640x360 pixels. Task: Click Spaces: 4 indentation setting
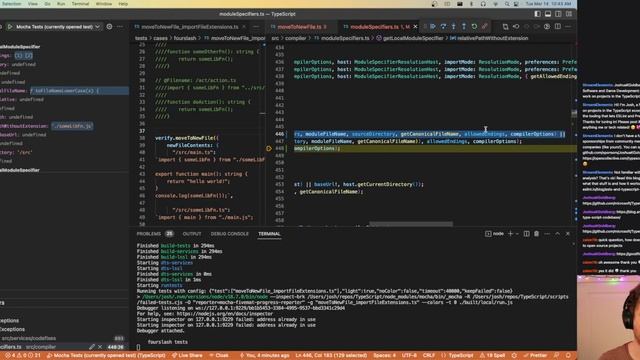tap(384, 356)
